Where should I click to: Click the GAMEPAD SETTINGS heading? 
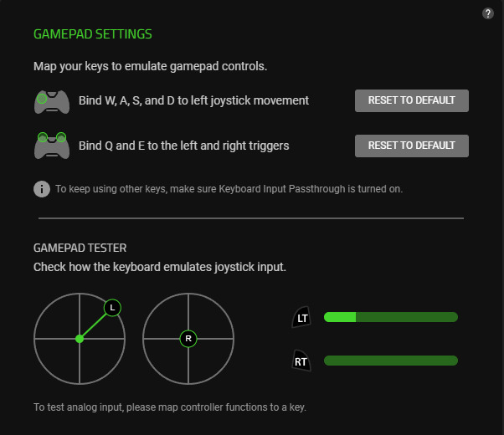[93, 34]
